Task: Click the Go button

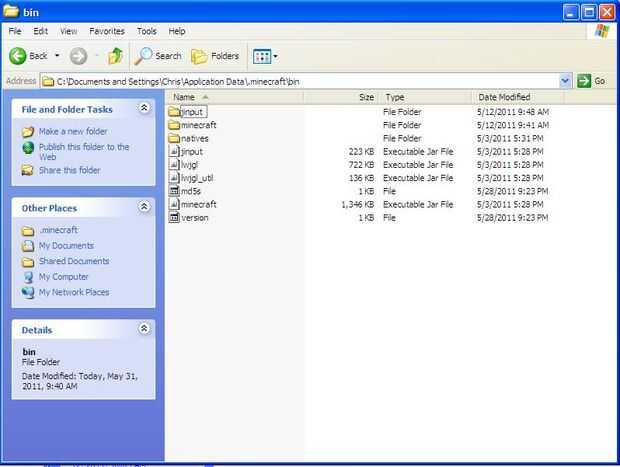Action: (591, 81)
